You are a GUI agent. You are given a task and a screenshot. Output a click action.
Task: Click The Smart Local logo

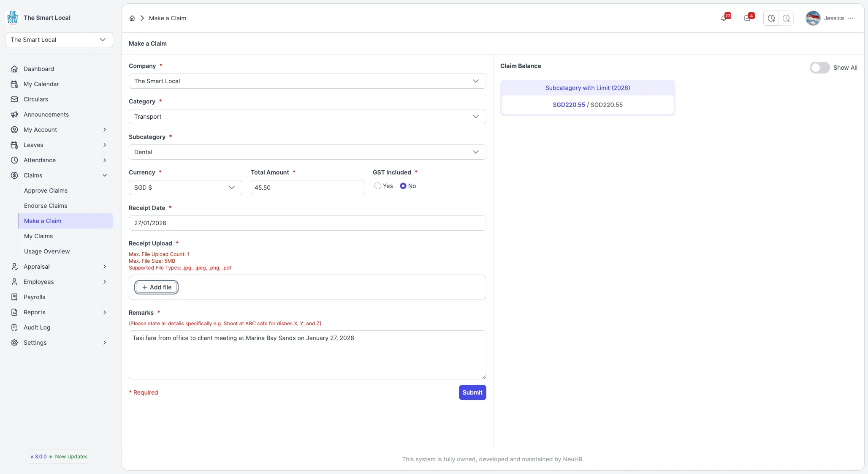coord(13,18)
